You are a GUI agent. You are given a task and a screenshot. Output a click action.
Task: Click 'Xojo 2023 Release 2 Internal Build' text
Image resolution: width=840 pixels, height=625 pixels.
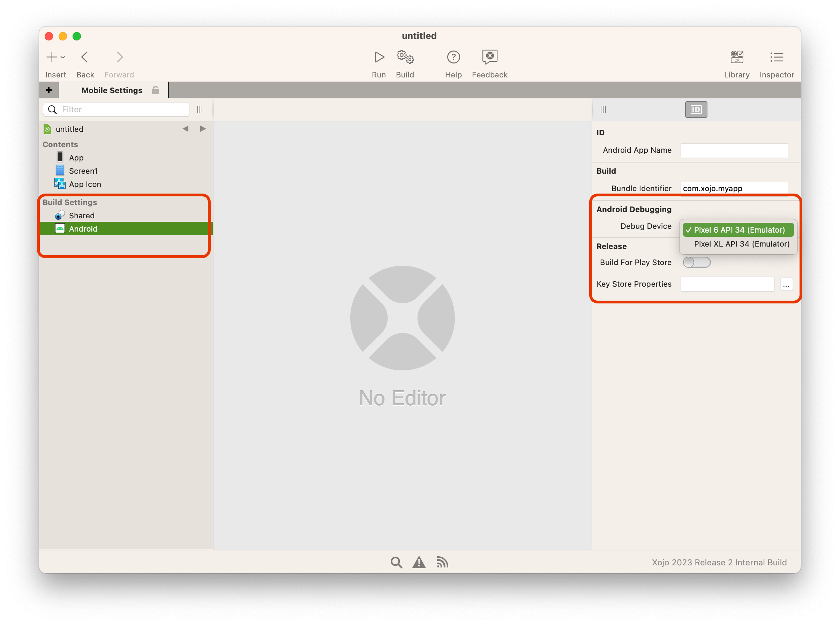pos(719,563)
